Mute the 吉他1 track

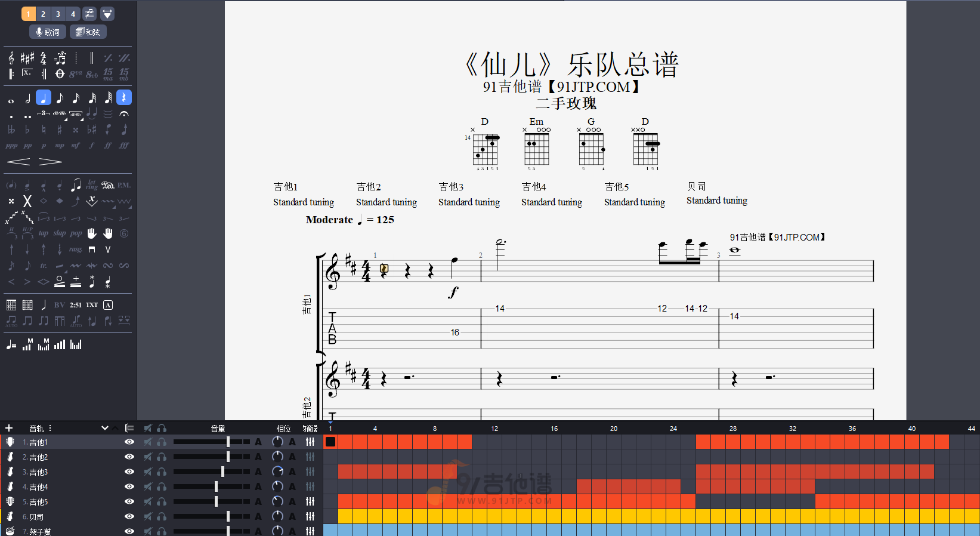tap(147, 442)
